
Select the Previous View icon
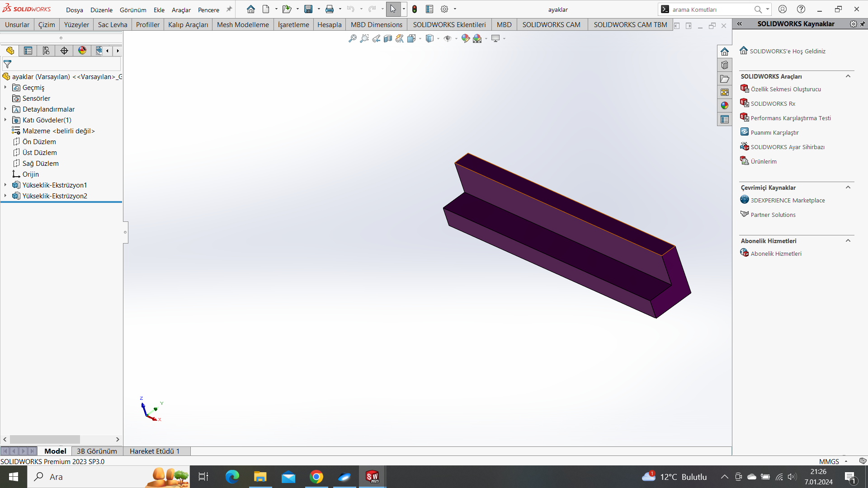click(376, 39)
